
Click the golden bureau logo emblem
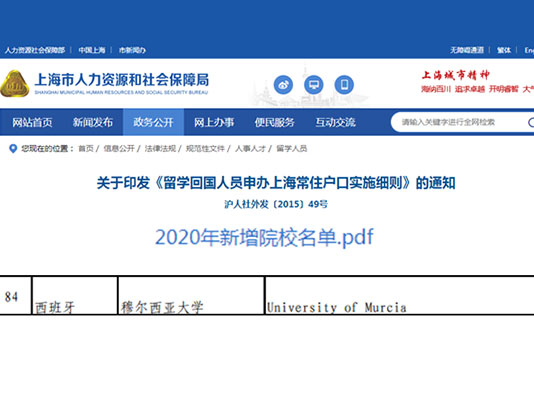point(14,83)
